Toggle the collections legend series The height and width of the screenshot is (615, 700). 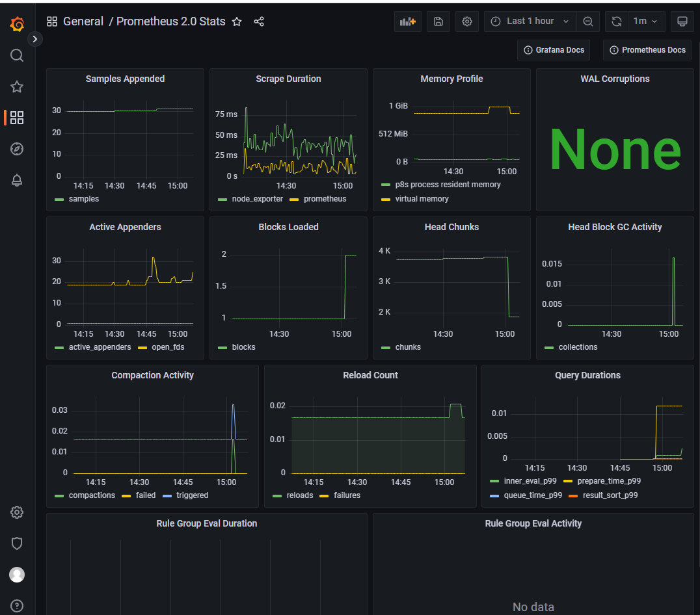578,347
